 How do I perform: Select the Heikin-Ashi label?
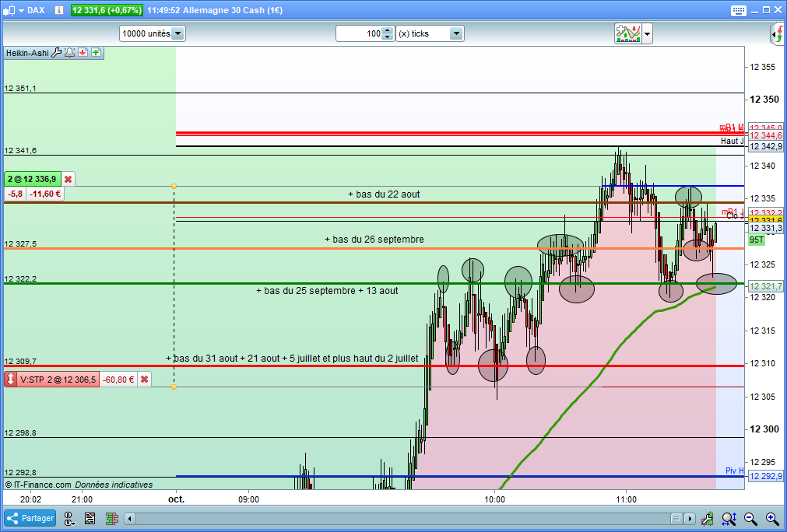(x=27, y=53)
